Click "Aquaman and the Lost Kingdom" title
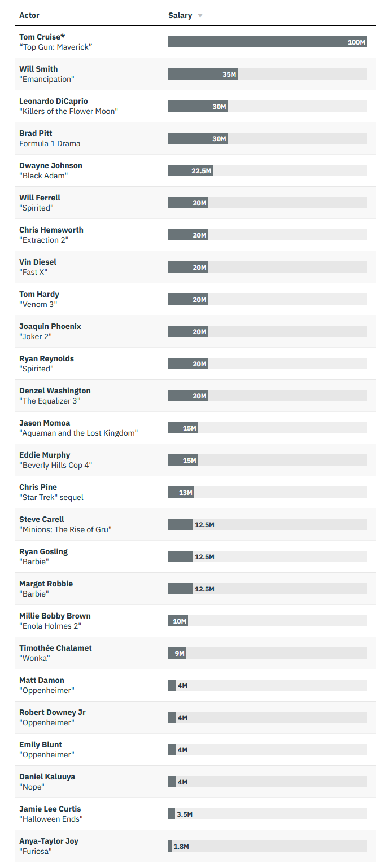The image size is (380, 868). click(78, 433)
